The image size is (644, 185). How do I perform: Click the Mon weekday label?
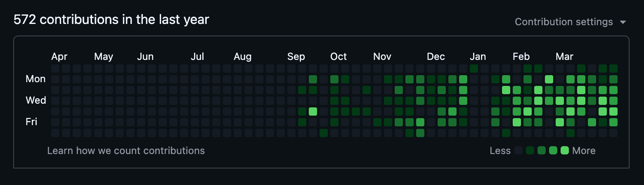[36, 79]
